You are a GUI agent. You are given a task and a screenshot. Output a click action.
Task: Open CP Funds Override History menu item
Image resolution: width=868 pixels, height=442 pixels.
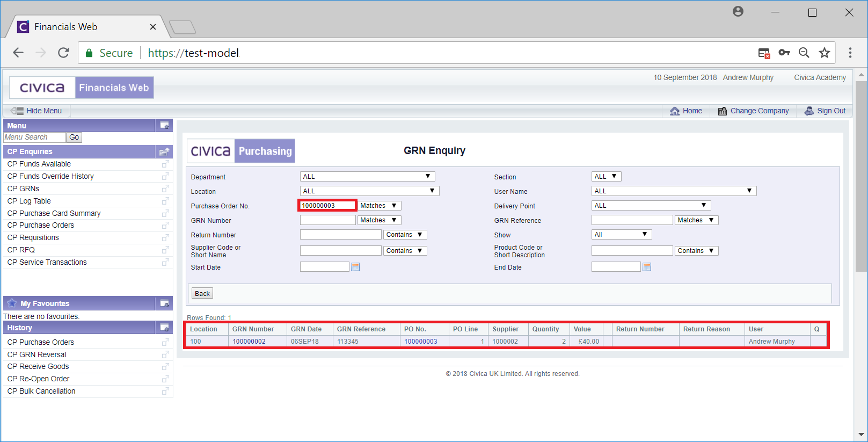point(50,176)
